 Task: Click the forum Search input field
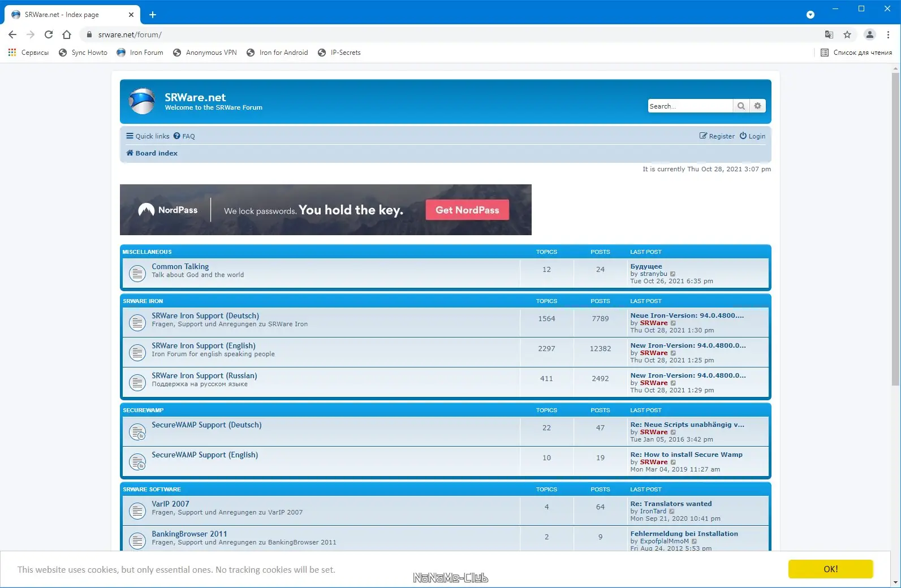point(690,106)
